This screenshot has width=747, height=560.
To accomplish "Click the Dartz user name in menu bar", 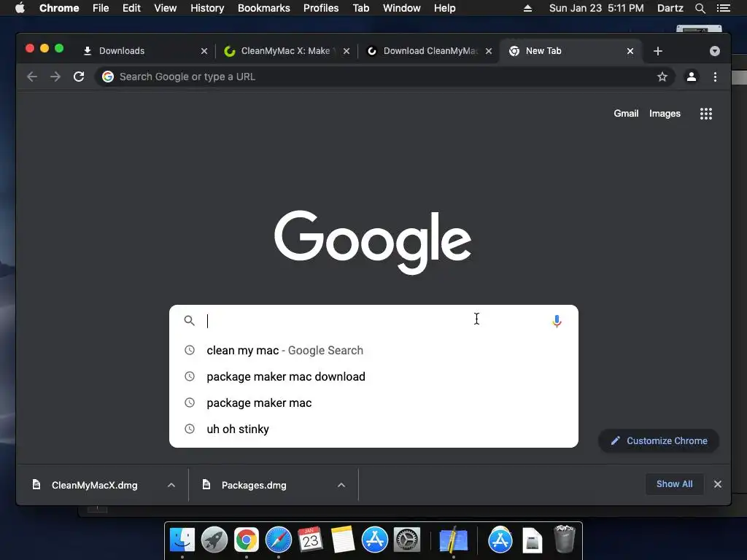I will [x=670, y=8].
